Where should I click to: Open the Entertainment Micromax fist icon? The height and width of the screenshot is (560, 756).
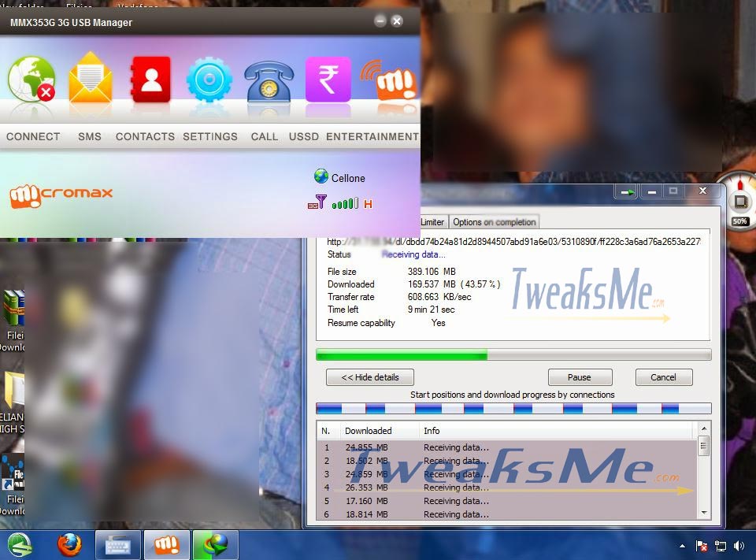point(389,80)
